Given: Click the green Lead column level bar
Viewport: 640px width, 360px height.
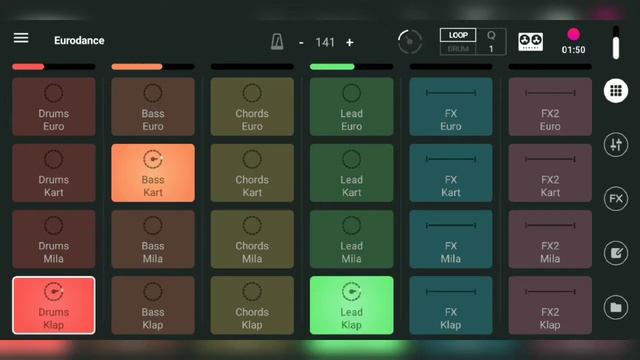Looking at the screenshot, I should pyautogui.click(x=351, y=67).
